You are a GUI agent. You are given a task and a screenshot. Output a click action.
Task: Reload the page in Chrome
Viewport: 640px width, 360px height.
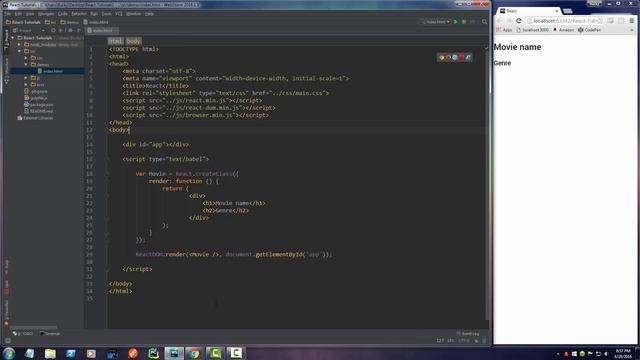point(519,21)
